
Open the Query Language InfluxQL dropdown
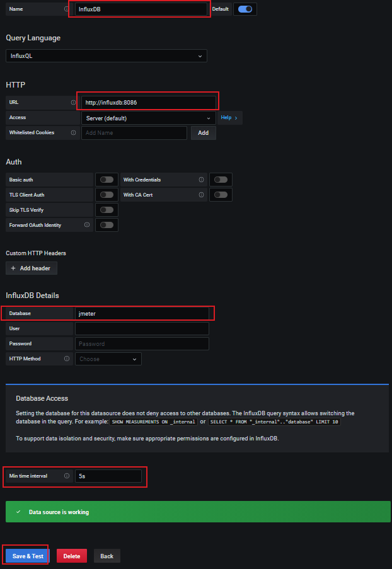click(x=107, y=56)
